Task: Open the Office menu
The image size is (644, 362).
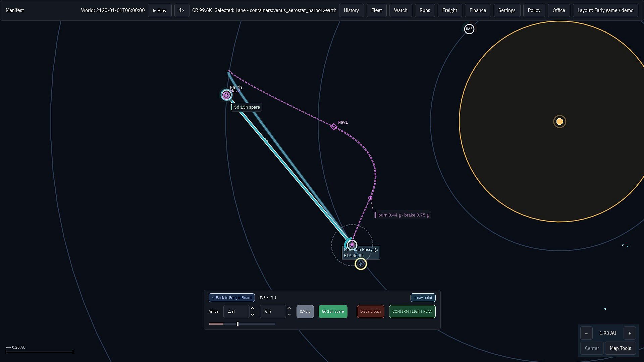Action: click(x=559, y=10)
